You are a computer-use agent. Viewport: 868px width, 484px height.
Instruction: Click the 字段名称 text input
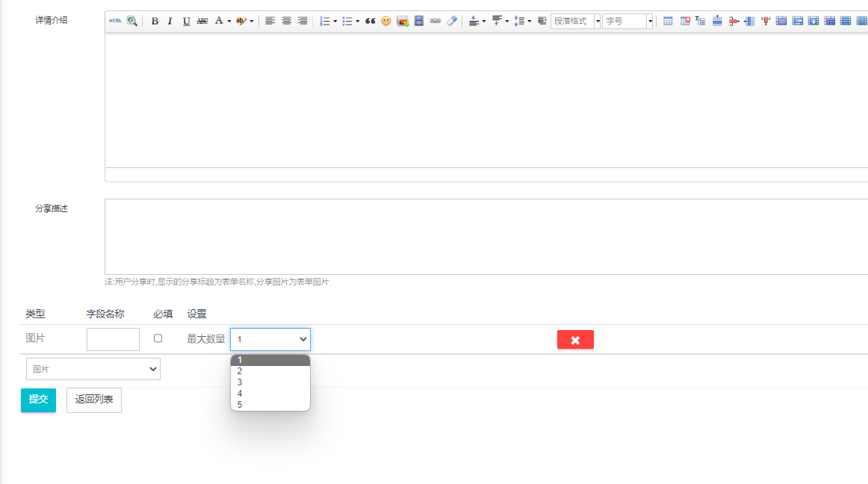pyautogui.click(x=113, y=339)
